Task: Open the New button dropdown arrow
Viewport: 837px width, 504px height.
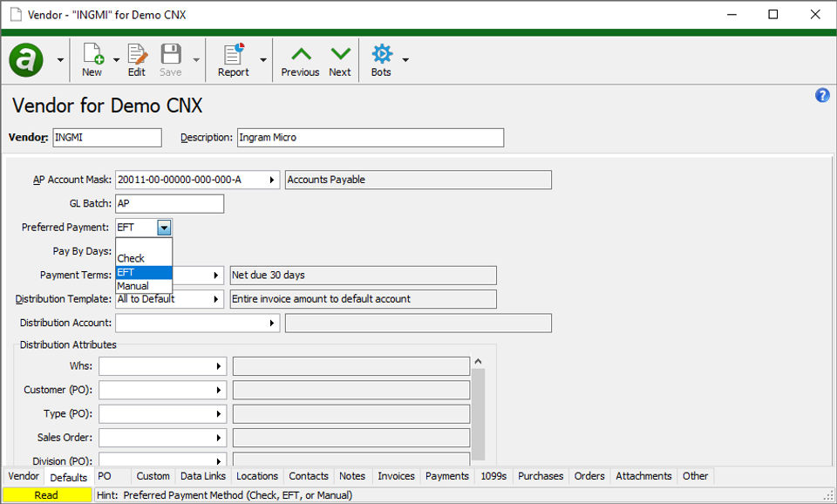Action: point(116,60)
